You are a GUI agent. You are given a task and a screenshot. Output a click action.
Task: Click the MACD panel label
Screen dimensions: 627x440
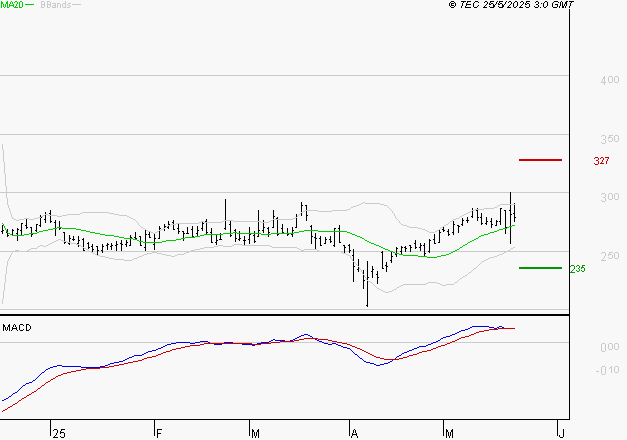point(17,328)
